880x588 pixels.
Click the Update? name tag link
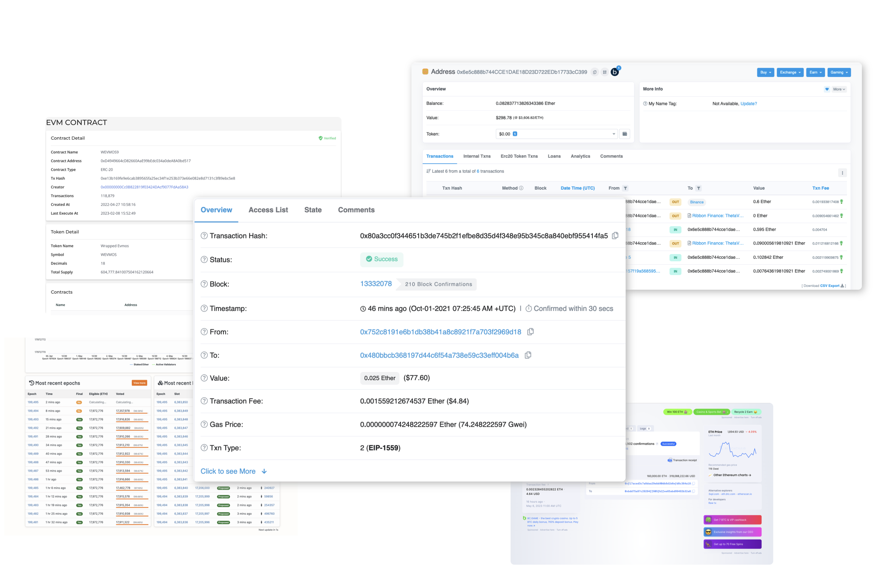pyautogui.click(x=748, y=104)
